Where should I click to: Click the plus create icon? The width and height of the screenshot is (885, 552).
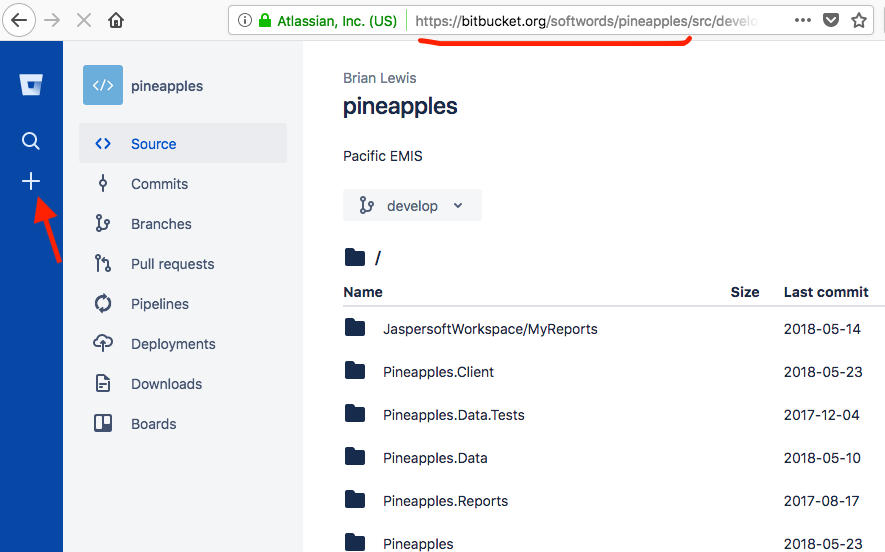pyautogui.click(x=31, y=181)
